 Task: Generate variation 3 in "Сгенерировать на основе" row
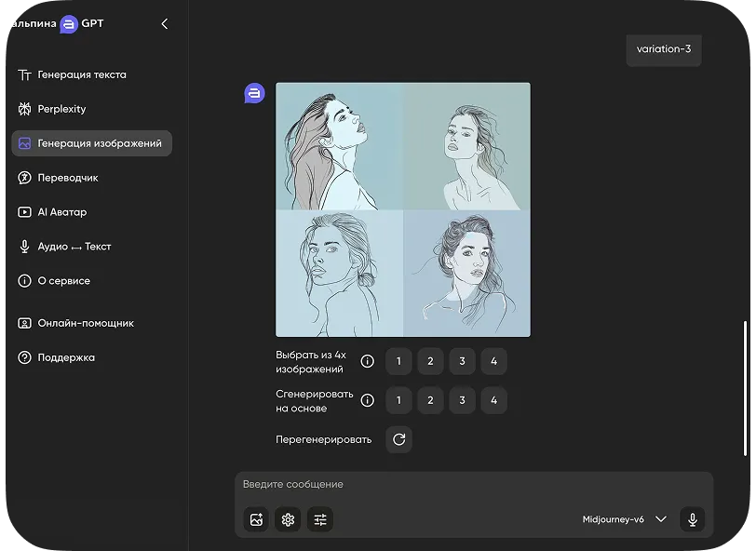point(462,401)
